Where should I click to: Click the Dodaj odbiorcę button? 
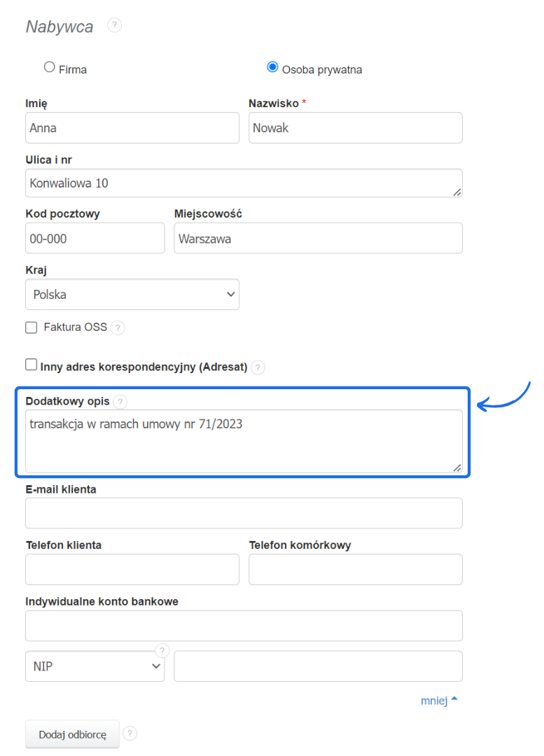click(72, 734)
